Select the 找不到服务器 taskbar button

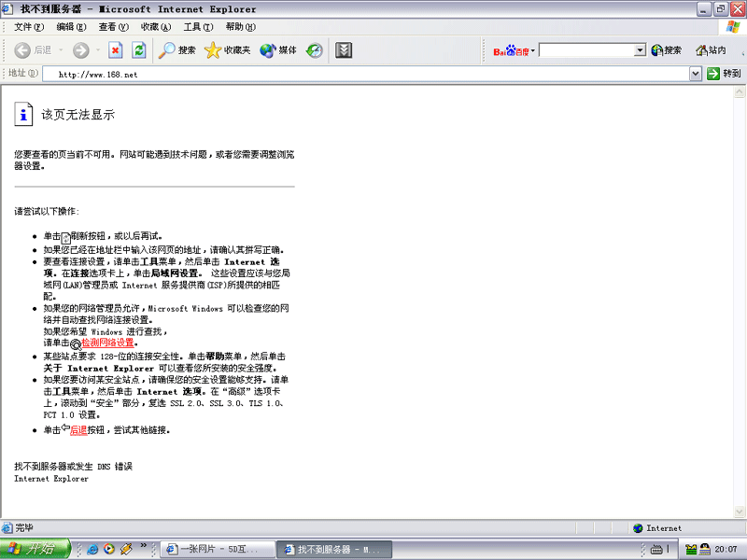pos(334,550)
